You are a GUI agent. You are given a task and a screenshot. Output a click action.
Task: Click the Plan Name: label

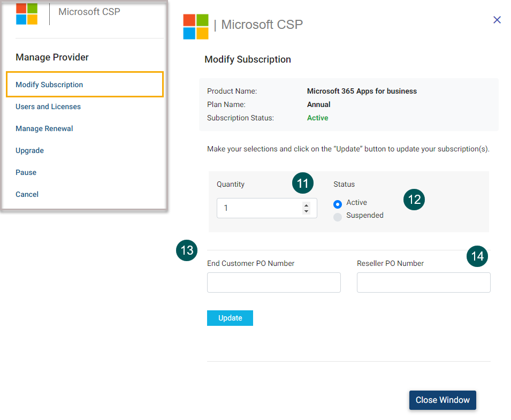pos(226,104)
